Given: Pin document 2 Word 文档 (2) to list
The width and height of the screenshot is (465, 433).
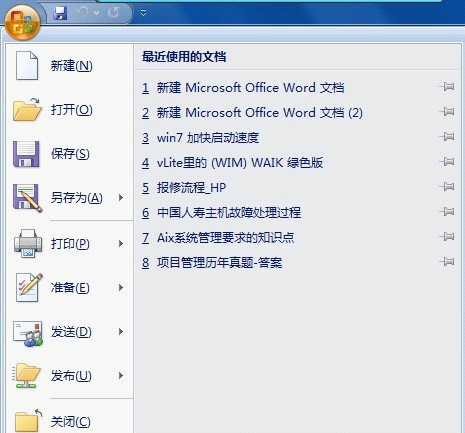Looking at the screenshot, I should click(x=447, y=111).
